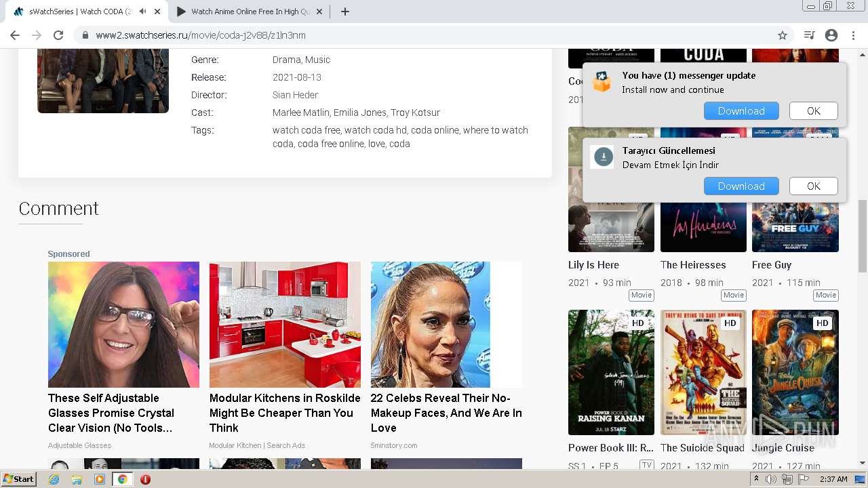Click OK on messenger update popup
This screenshot has height=488, width=868.
pos(814,111)
